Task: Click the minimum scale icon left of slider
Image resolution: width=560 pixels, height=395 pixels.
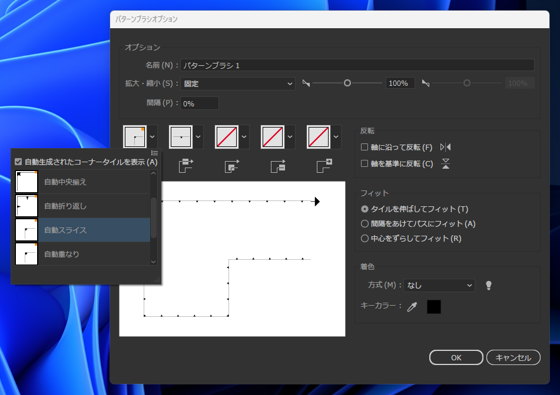Action: point(306,83)
